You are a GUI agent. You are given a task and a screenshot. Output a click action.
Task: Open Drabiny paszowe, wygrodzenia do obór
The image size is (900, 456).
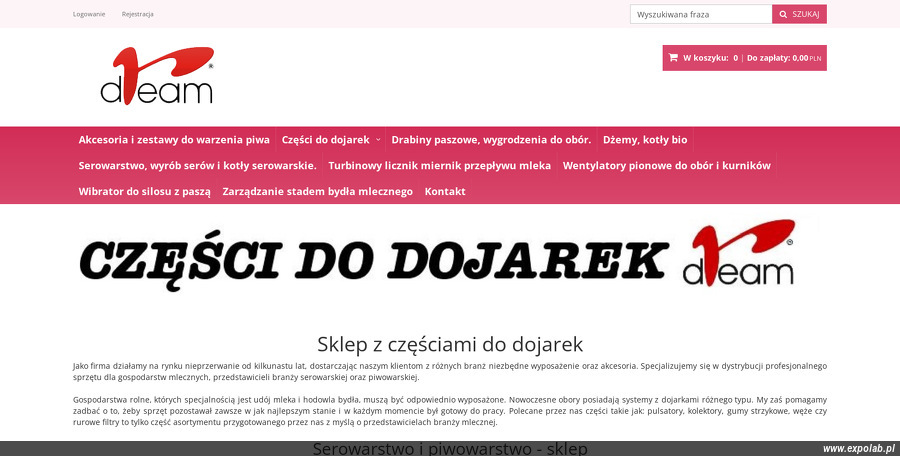(x=491, y=140)
